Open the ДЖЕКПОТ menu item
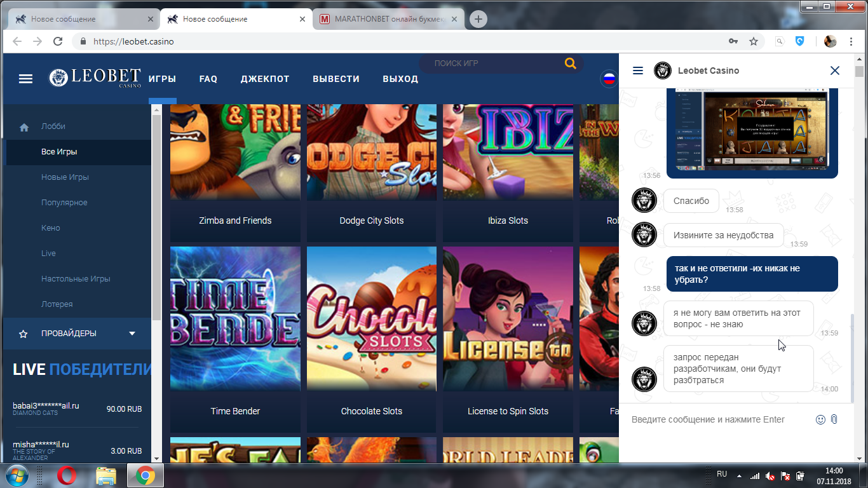The width and height of the screenshot is (868, 488). pos(265,79)
